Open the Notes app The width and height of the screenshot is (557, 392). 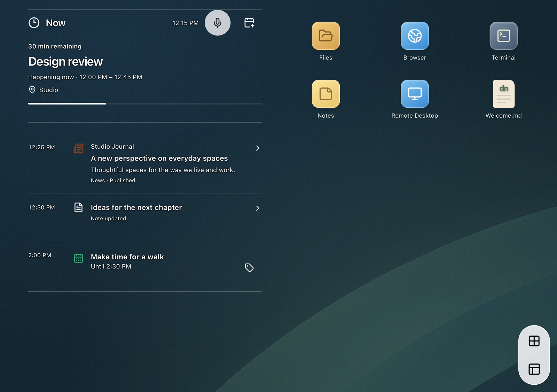(x=326, y=94)
